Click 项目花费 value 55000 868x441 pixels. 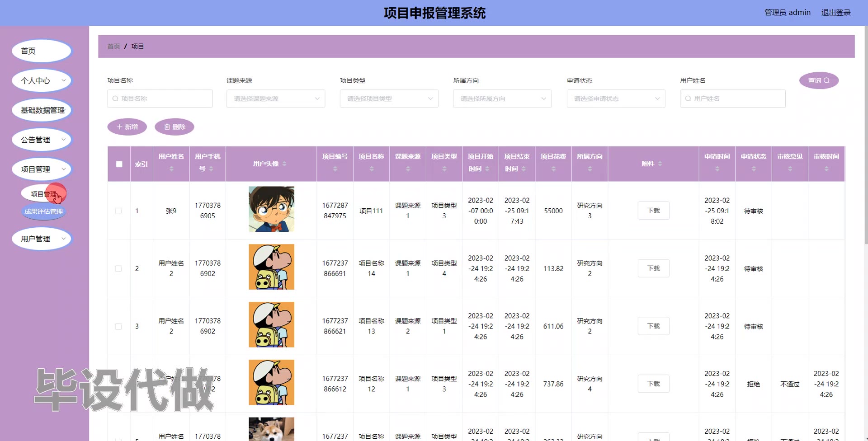coord(553,211)
